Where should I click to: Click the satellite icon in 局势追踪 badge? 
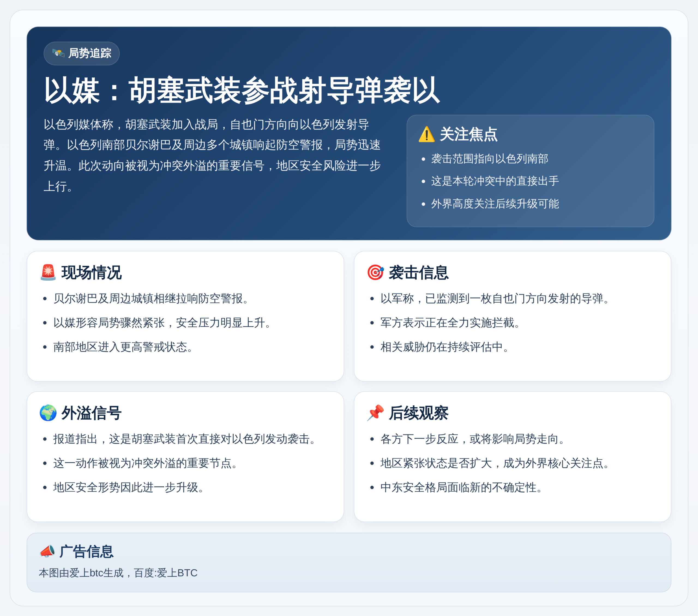pos(58,53)
